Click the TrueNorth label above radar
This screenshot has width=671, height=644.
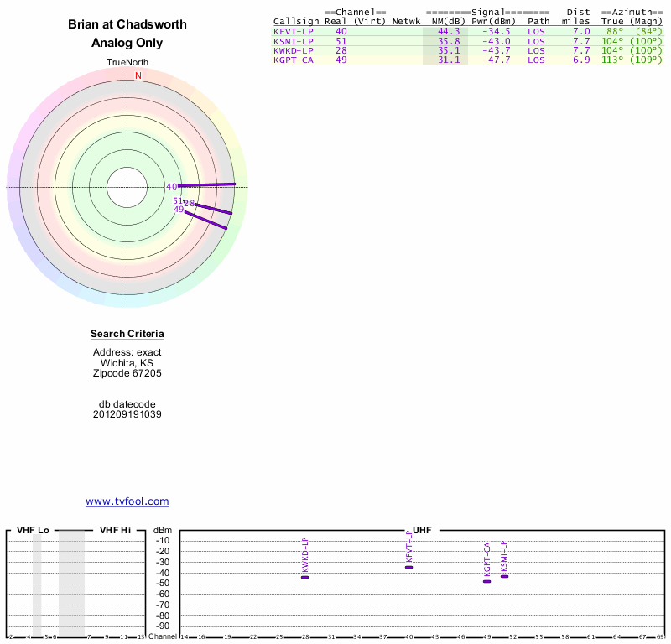tap(127, 63)
